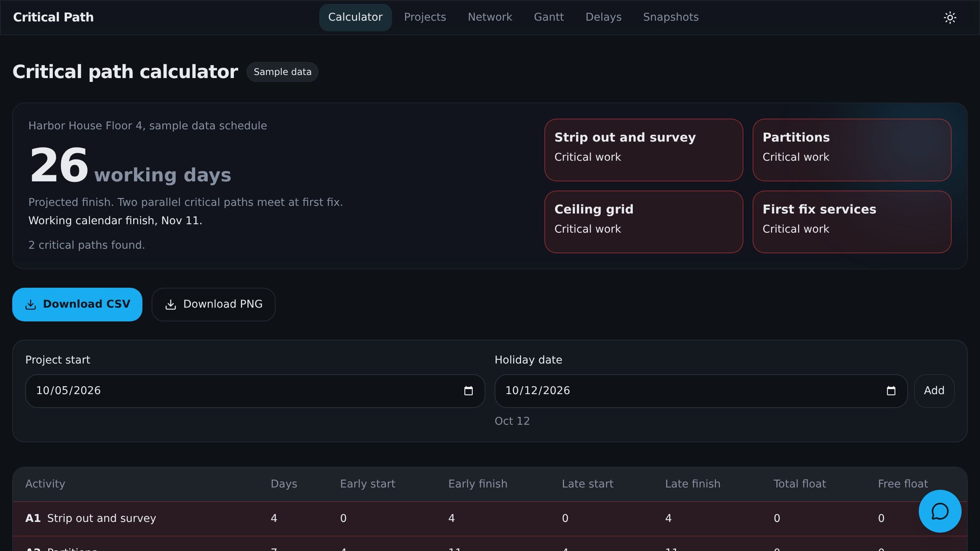Click the Days column header
Viewport: 980px width, 551px height.
(x=284, y=484)
